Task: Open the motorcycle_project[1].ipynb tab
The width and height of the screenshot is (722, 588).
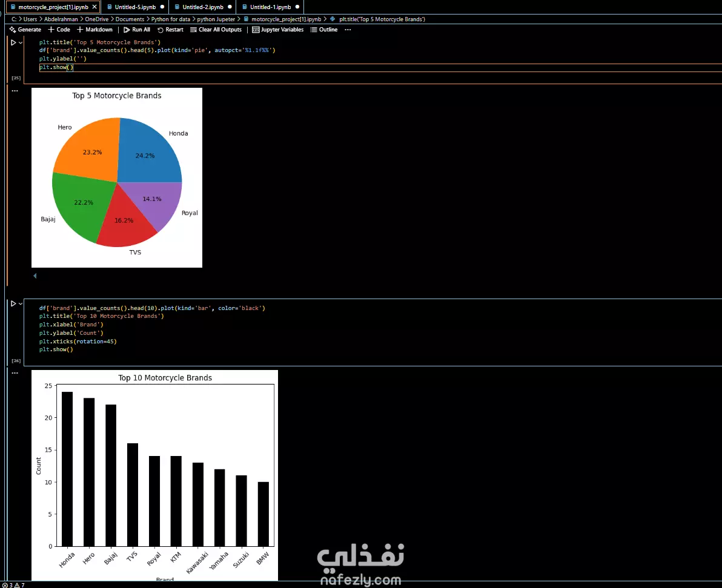Action: tap(53, 7)
